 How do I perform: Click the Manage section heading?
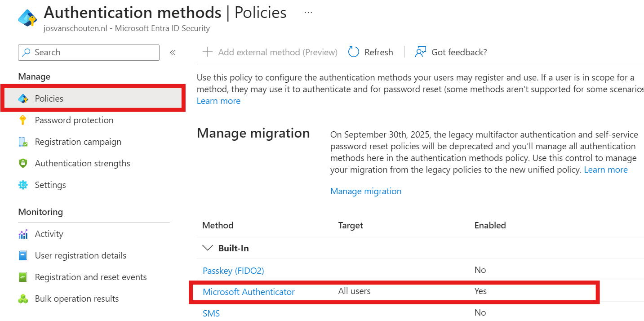pyautogui.click(x=34, y=76)
